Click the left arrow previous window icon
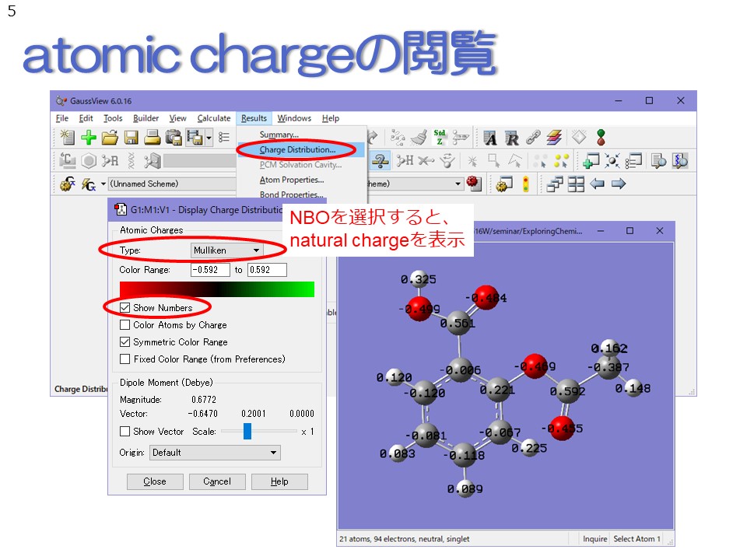Screen dimensions: 747x560 tap(598, 184)
